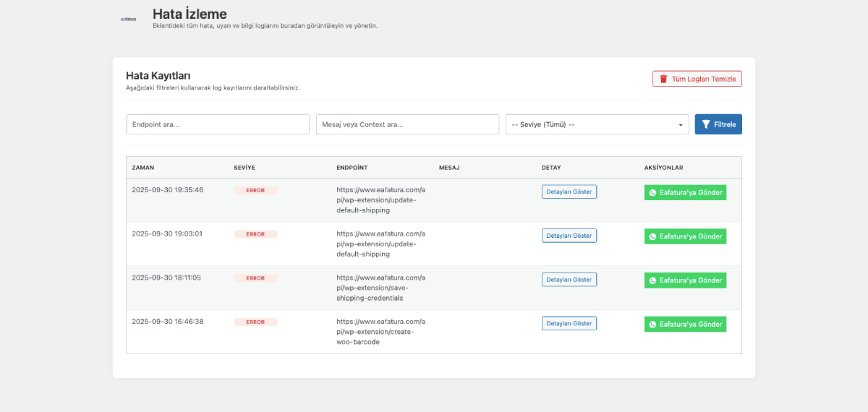The height and width of the screenshot is (412, 868).
Task: Click the AKSİYONLAR column header
Action: coord(663,168)
